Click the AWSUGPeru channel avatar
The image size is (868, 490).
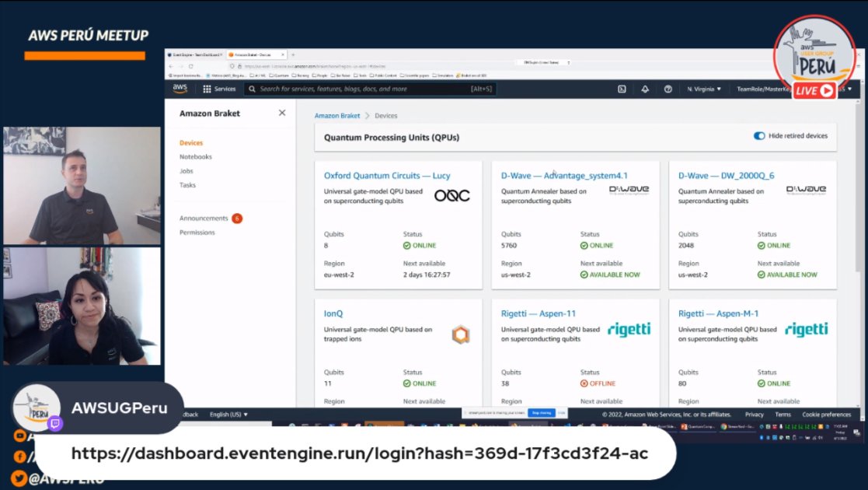(37, 408)
